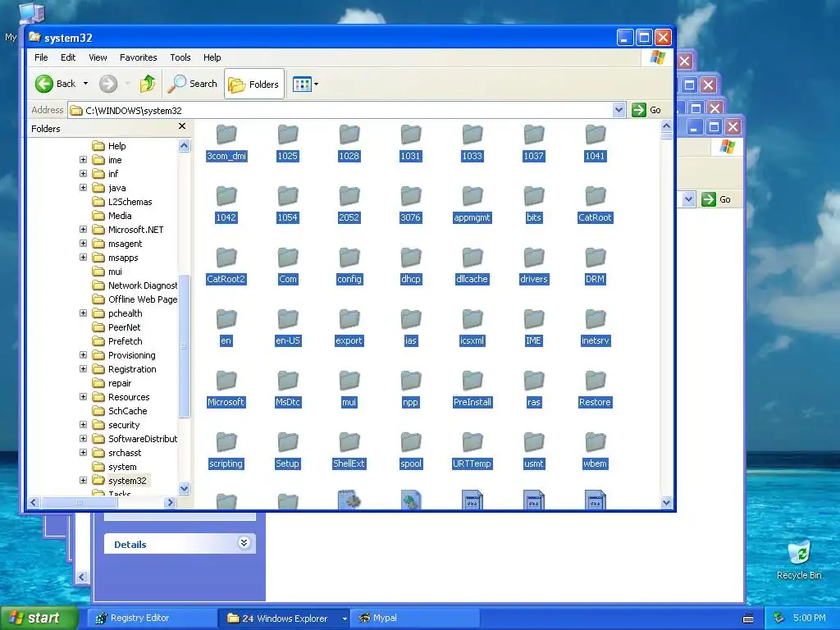This screenshot has width=840, height=630.
Task: Open the 24 Windows Explorer taskbar group
Action: pos(283,619)
